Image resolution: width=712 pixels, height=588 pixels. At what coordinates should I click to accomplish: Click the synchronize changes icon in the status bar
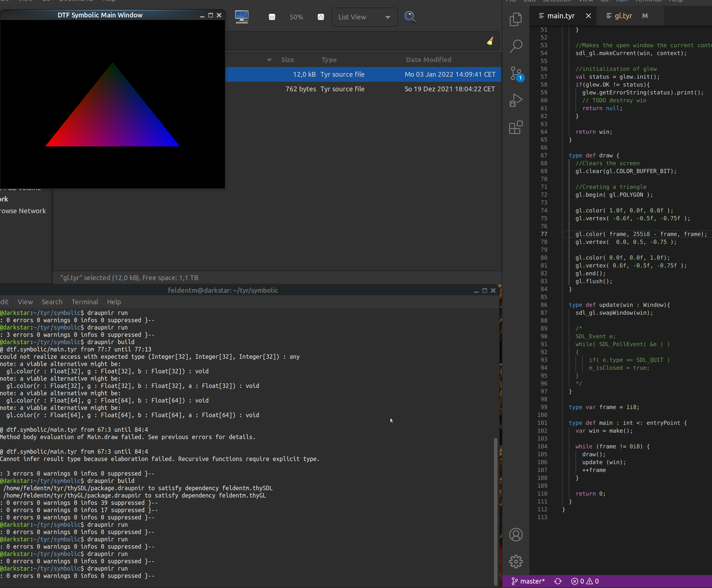tap(558, 581)
